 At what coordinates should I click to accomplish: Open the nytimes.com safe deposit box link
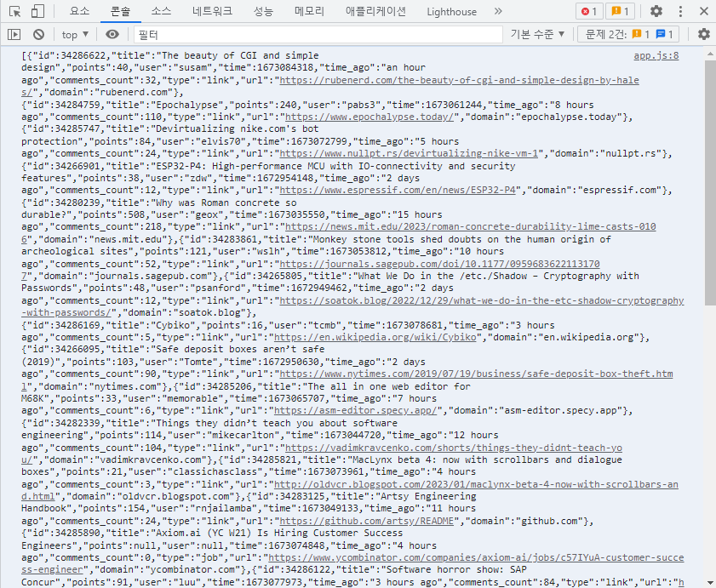coord(476,374)
